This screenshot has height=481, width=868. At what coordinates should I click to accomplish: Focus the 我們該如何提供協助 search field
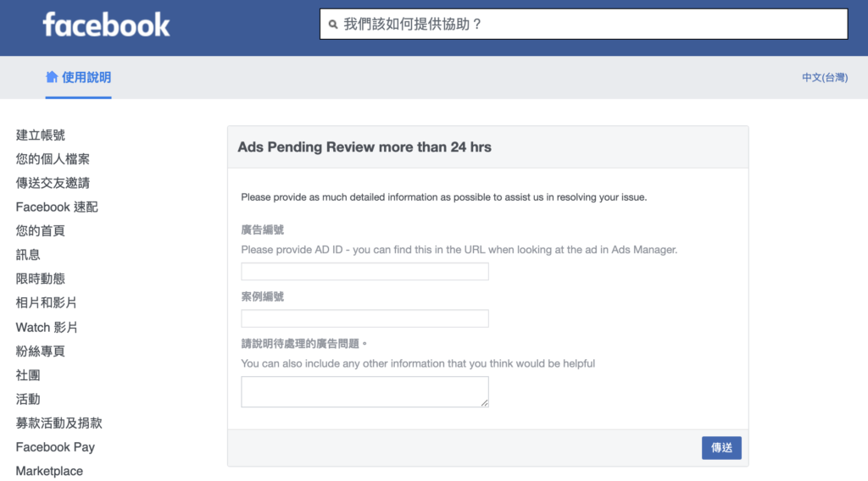[583, 24]
